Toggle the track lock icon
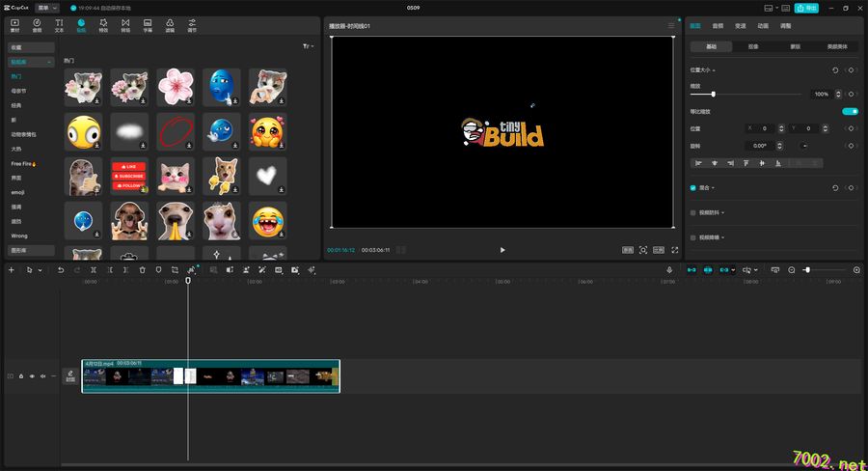This screenshot has width=868, height=471. (x=21, y=376)
